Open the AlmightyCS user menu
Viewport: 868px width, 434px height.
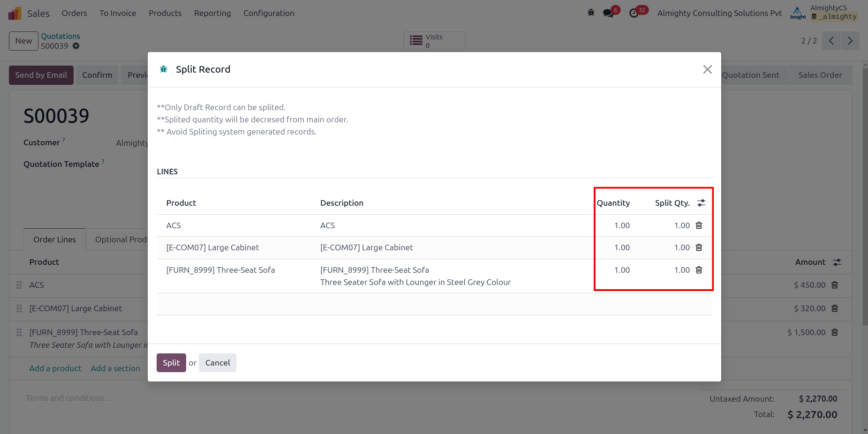tap(828, 13)
